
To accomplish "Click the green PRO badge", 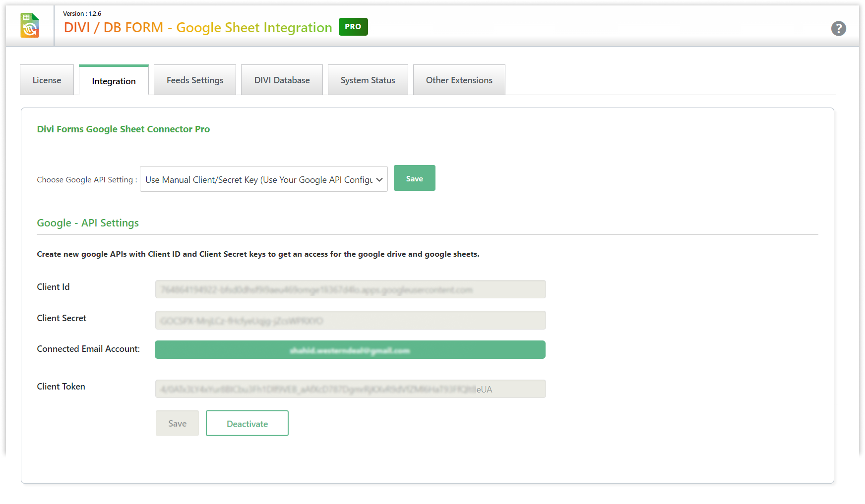I will click(x=353, y=27).
